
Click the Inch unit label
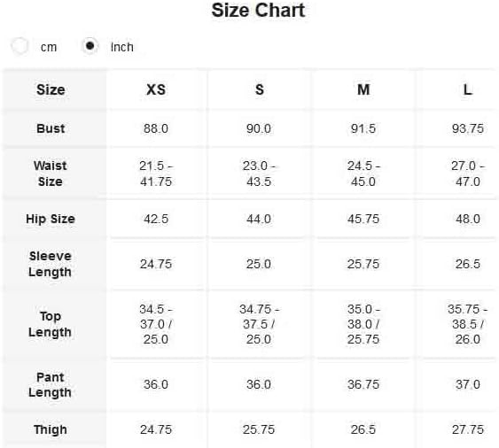click(x=122, y=47)
